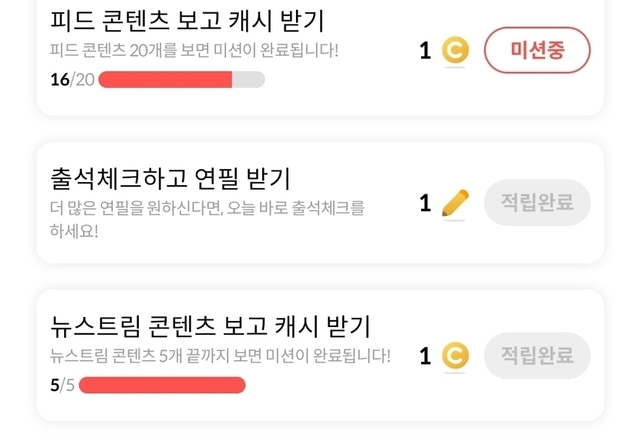Click reward amount 1 beside the pencil icon

coord(425,204)
